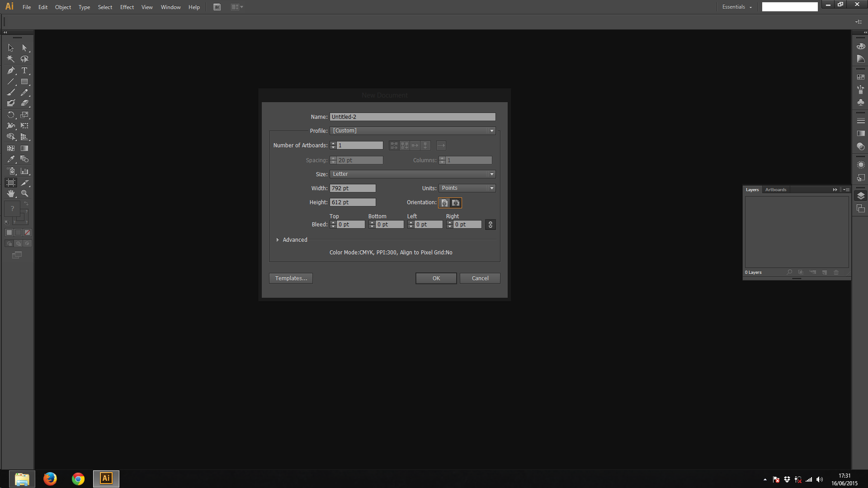Expand the Advanced section
The image size is (868, 488).
278,240
